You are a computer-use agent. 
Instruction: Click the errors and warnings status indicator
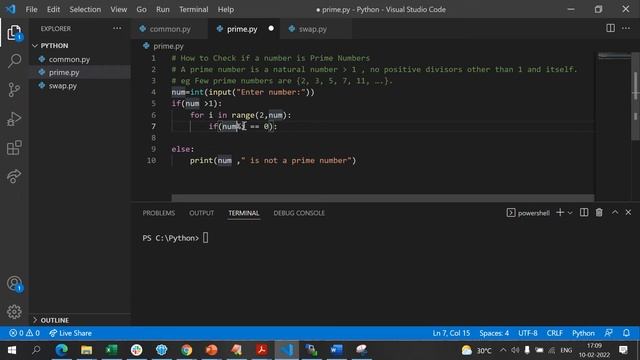click(24, 333)
